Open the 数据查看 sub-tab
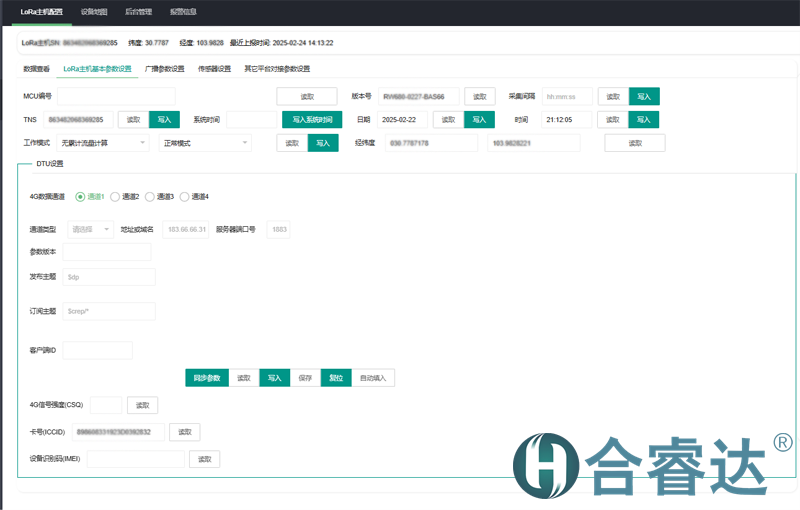800x510 pixels. [x=37, y=69]
